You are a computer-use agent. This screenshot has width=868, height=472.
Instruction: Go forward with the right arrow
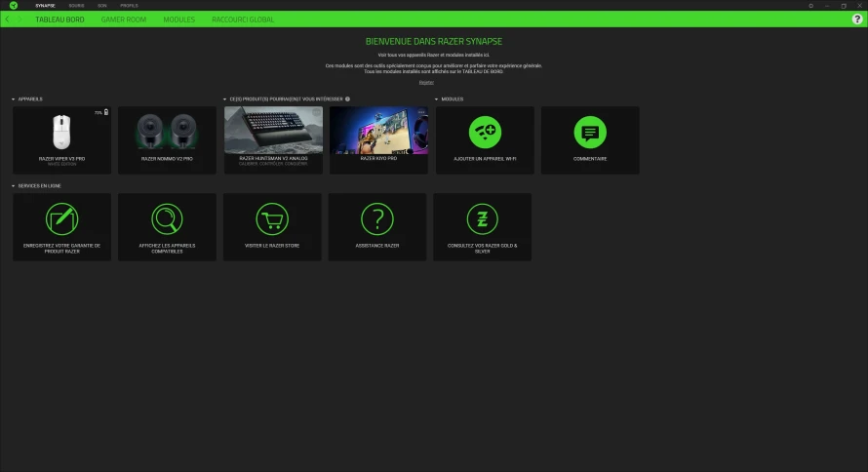[x=20, y=20]
